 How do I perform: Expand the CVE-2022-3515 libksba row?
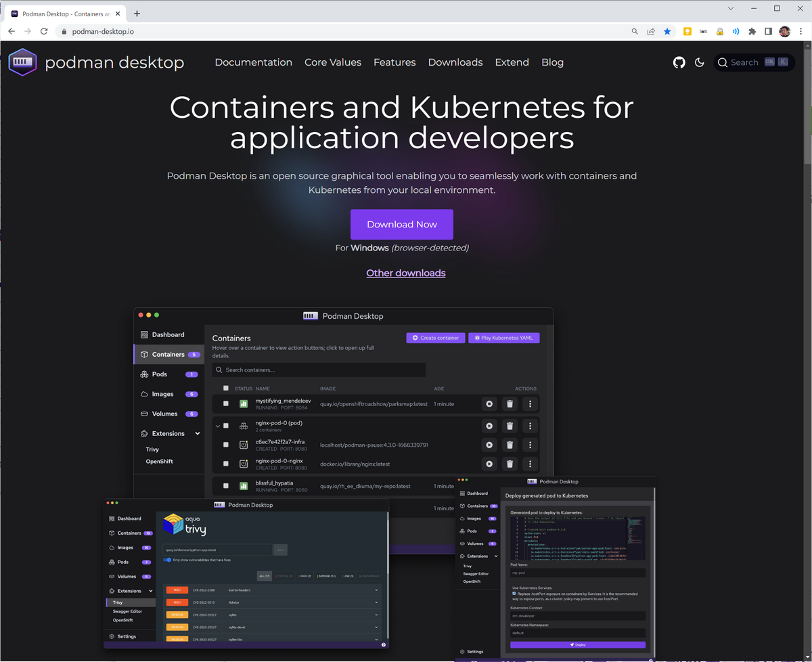376,602
